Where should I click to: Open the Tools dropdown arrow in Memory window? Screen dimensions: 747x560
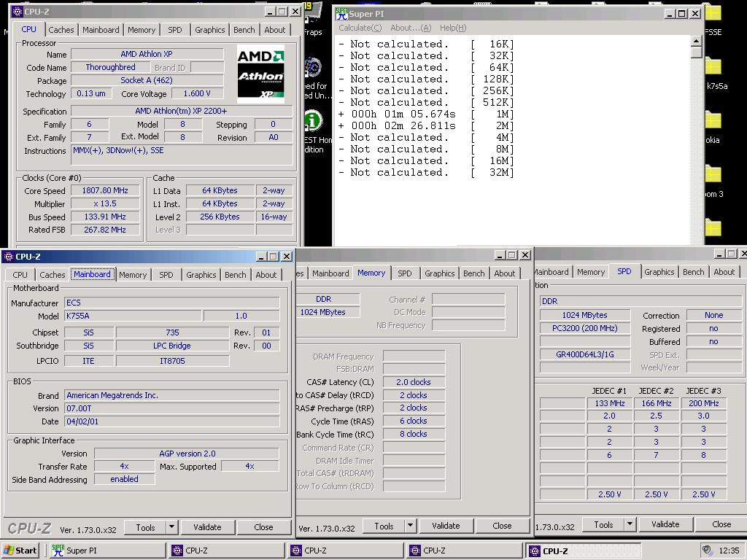(x=410, y=526)
